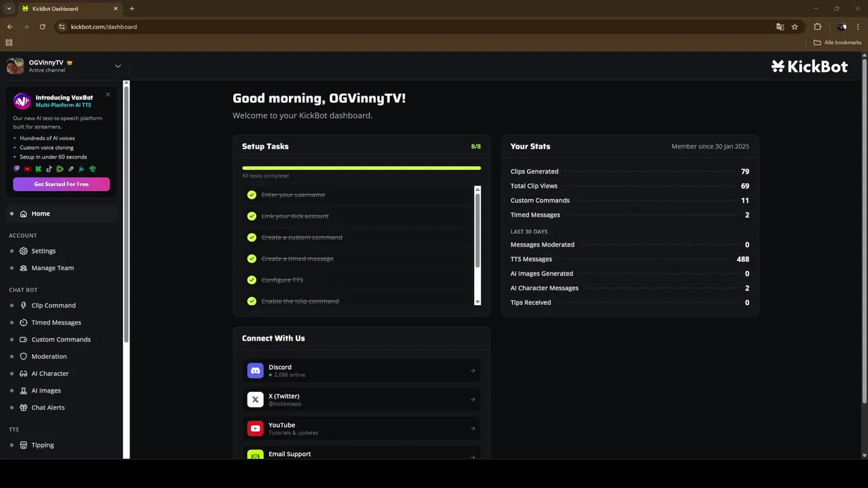
Task: Click the Moderation shield icon
Action: pyautogui.click(x=24, y=357)
